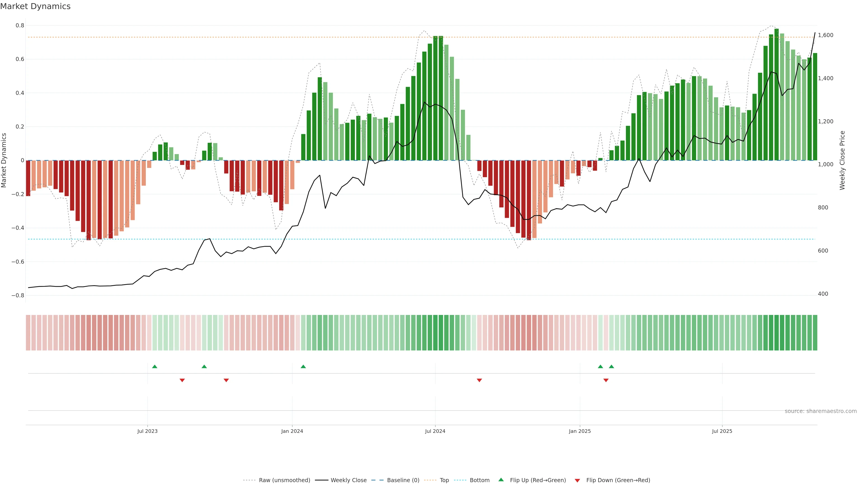Click the Weekly Close Price axis title

click(842, 160)
